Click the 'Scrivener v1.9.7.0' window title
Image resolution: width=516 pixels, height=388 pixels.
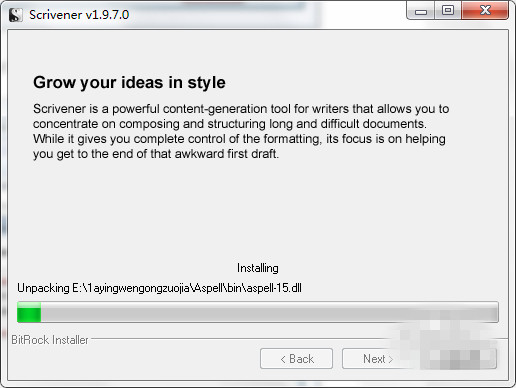point(79,15)
